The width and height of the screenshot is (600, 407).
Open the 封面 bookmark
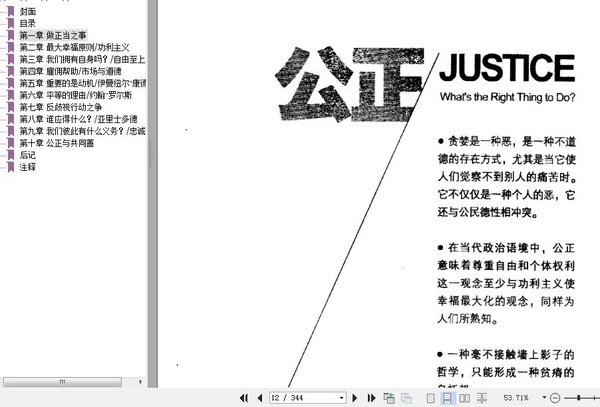(x=28, y=11)
